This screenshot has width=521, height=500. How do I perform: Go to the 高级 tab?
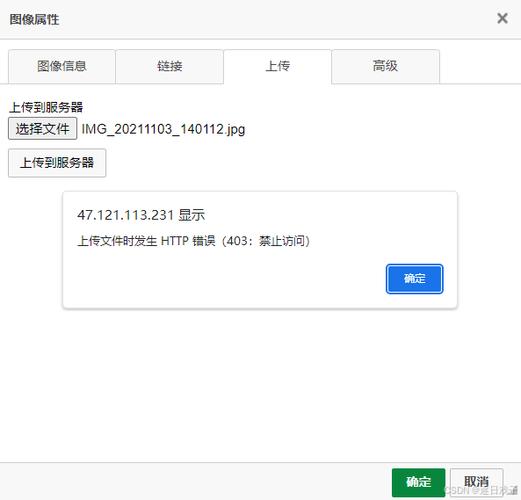385,66
